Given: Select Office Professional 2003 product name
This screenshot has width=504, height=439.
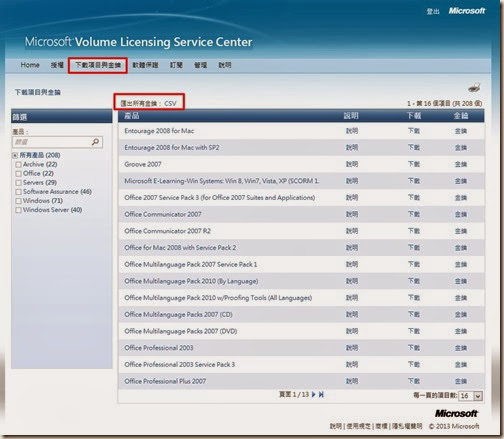Looking at the screenshot, I should coord(159,348).
